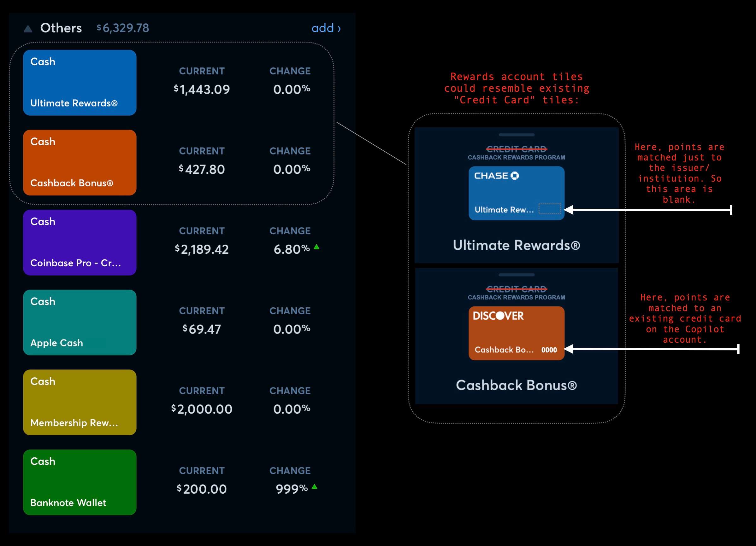
Task: Select the Others section title
Action: coord(61,28)
